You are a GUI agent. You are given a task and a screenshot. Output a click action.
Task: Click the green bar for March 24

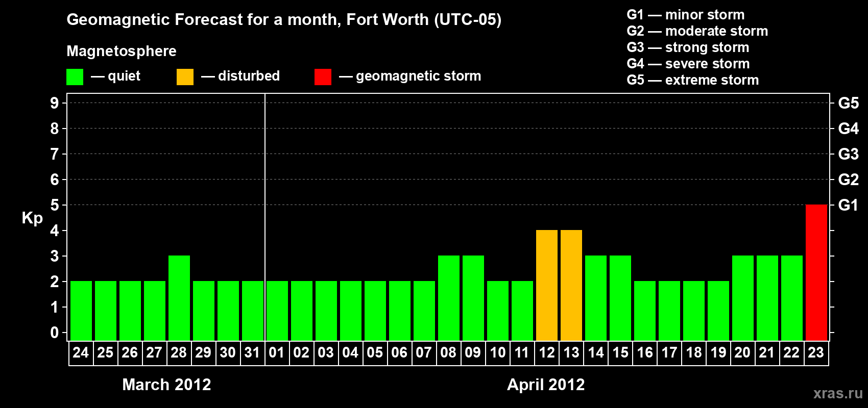click(81, 311)
